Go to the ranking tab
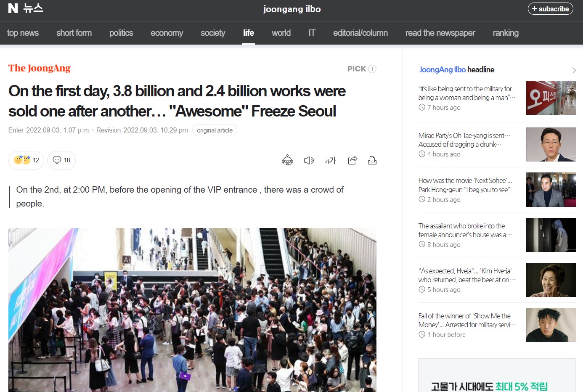This screenshot has height=392, width=583. 505,33
